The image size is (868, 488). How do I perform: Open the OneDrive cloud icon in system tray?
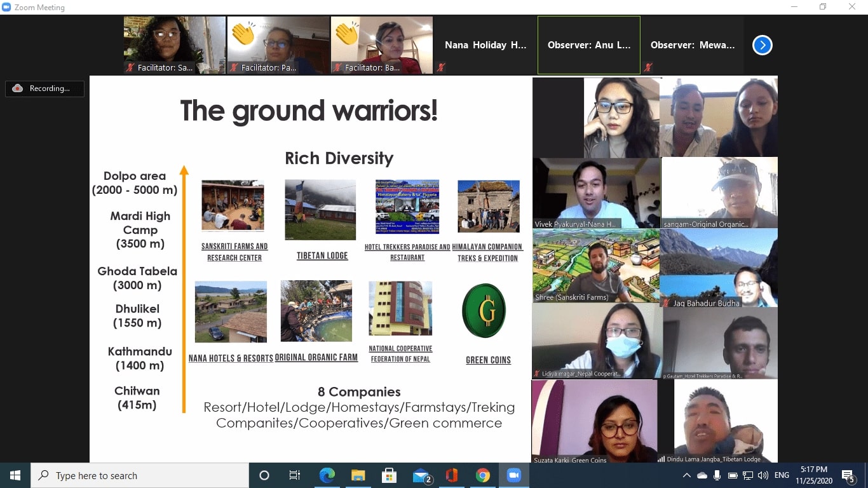tap(702, 475)
